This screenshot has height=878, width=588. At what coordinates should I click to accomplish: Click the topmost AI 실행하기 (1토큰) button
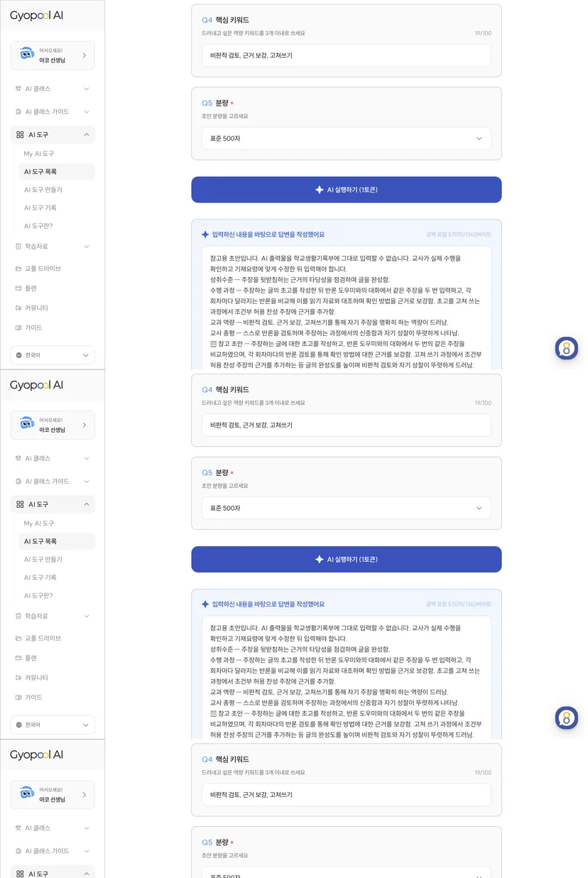pos(347,190)
